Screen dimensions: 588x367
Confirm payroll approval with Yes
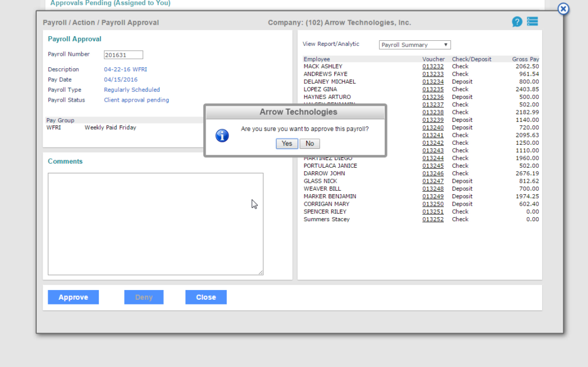(287, 144)
